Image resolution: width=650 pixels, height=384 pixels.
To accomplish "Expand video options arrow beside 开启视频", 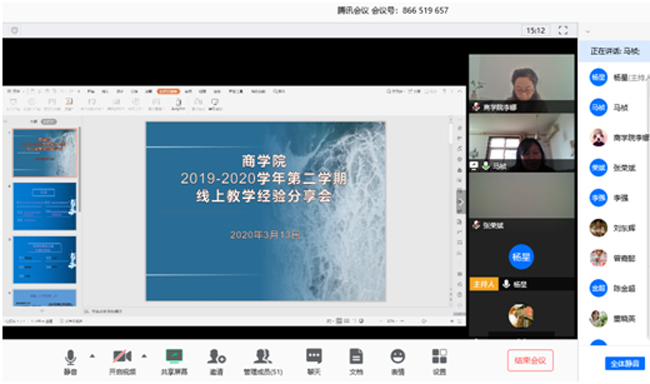I will coord(144,356).
